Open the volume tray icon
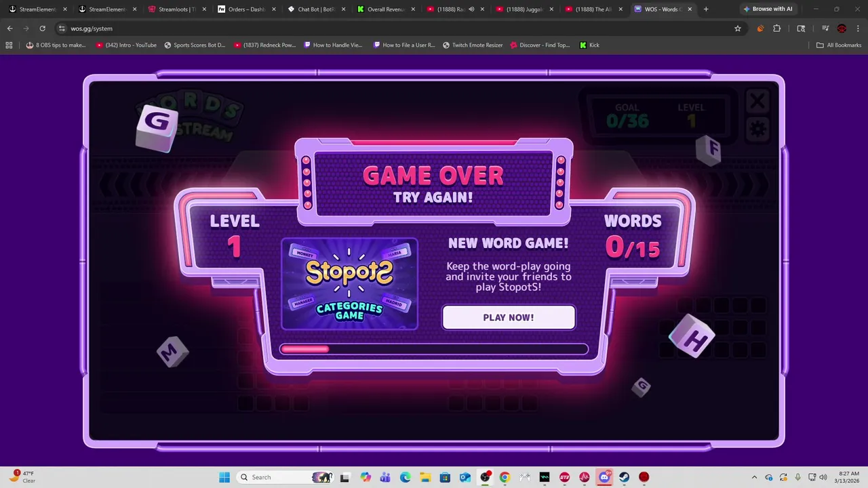 tap(823, 477)
